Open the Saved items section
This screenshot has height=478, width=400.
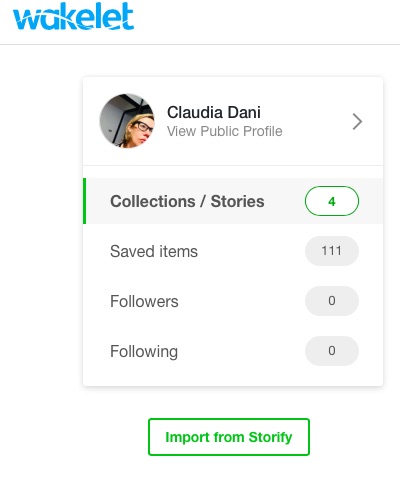click(x=233, y=251)
